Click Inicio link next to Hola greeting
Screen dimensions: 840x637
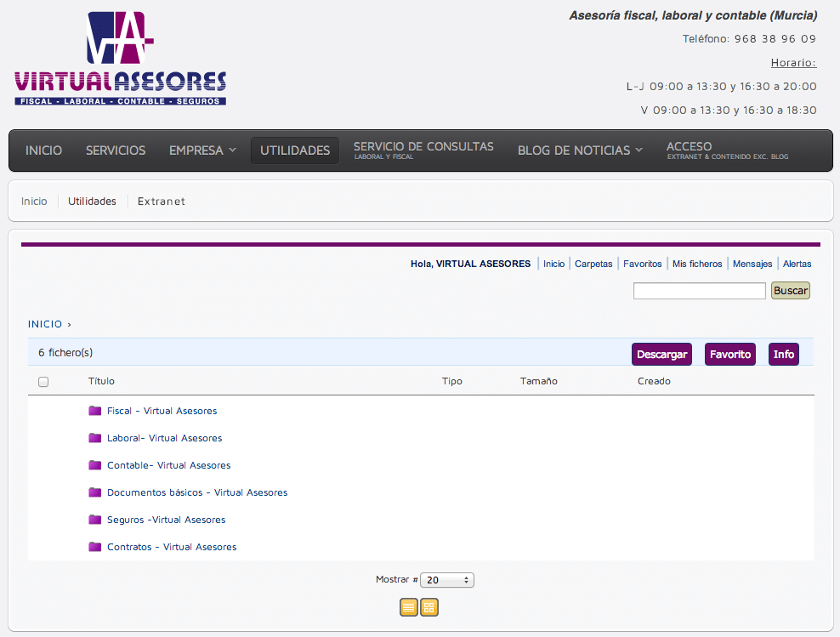pos(553,264)
